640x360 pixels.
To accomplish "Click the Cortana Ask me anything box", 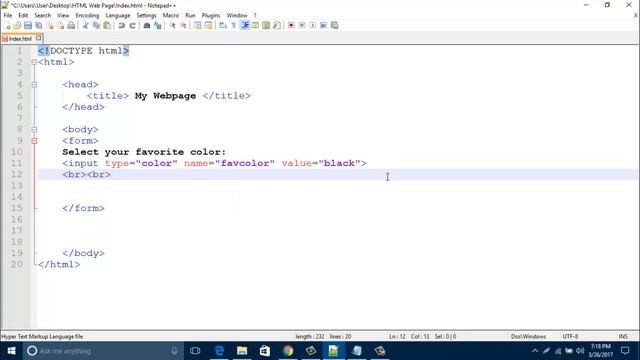I will [x=102, y=351].
